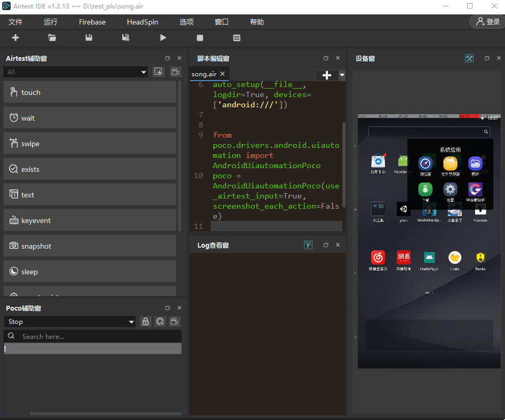Click the Poco tree horizontal scrollbar

point(106,413)
